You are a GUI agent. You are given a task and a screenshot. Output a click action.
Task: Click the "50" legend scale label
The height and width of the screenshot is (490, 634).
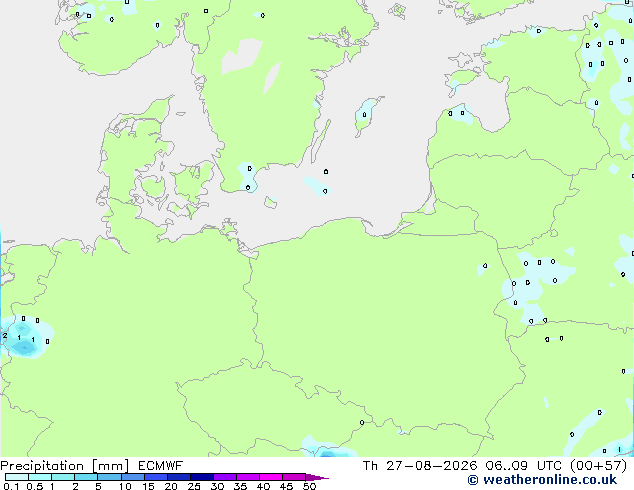pyautogui.click(x=309, y=486)
